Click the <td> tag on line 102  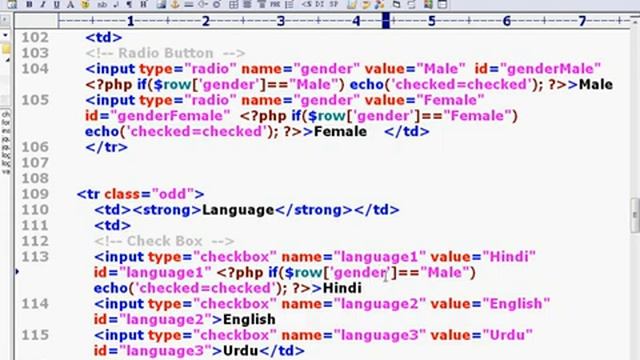pyautogui.click(x=104, y=38)
